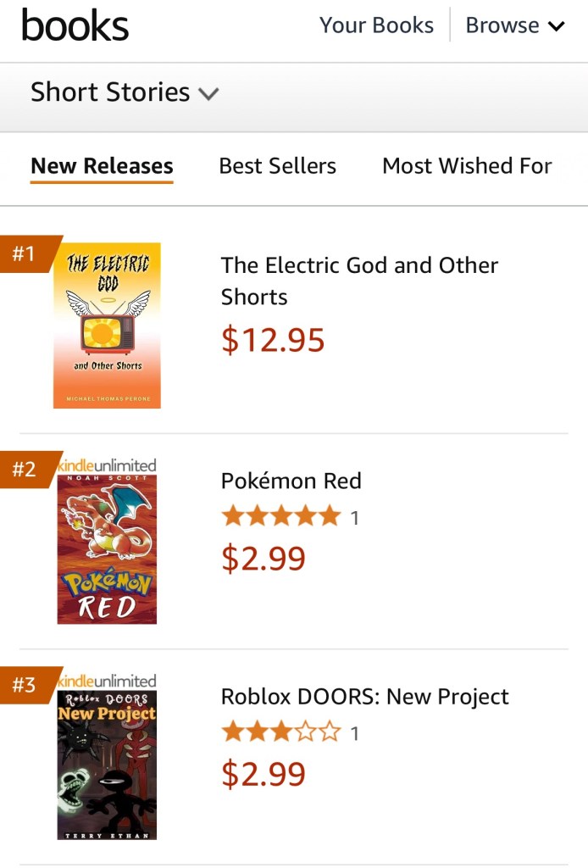
Task: Click the #3 rank badge
Action: 25,684
